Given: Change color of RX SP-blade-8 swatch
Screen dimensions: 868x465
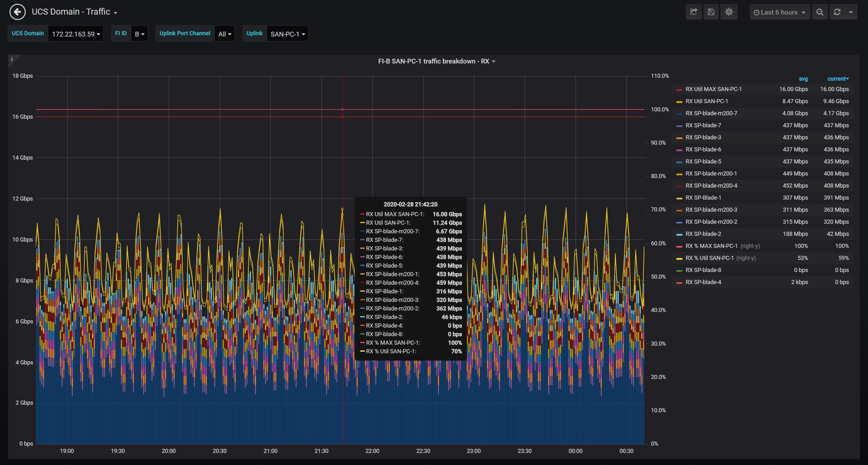Looking at the screenshot, I should coord(679,271).
